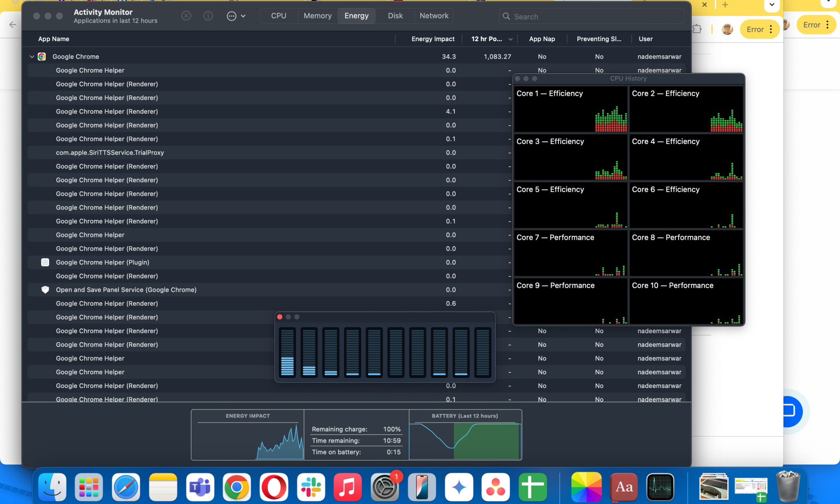
Task: Open the more options (…) dropdown in toolbar
Action: tap(231, 16)
